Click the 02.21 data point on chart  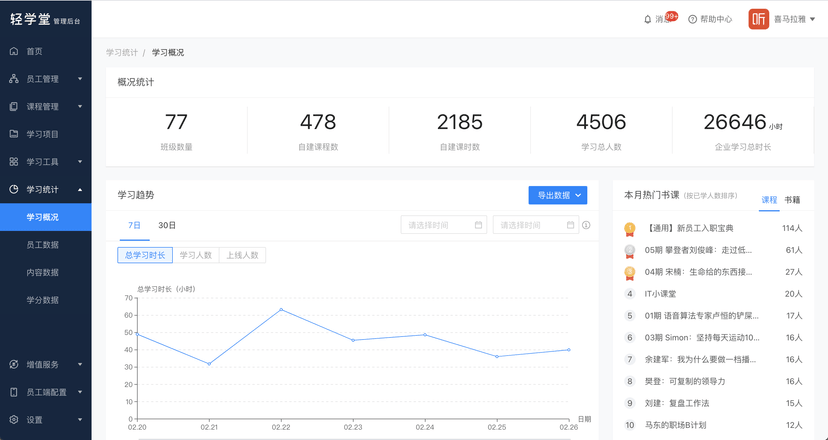click(209, 364)
